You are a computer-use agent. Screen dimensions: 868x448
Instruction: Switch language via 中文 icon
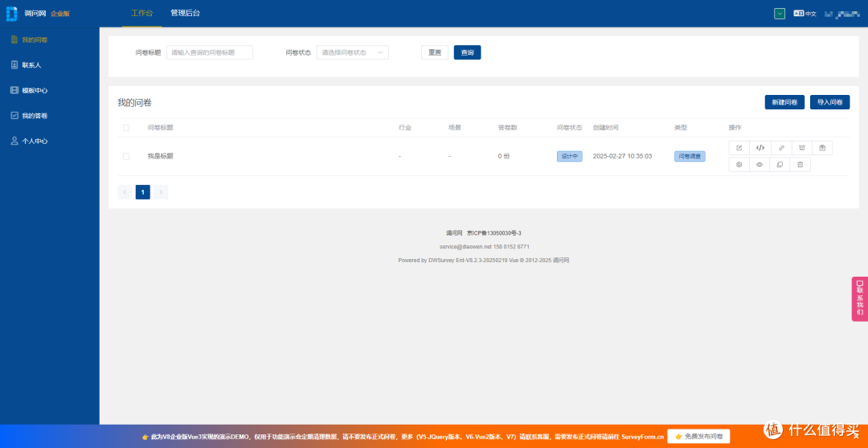(x=805, y=14)
